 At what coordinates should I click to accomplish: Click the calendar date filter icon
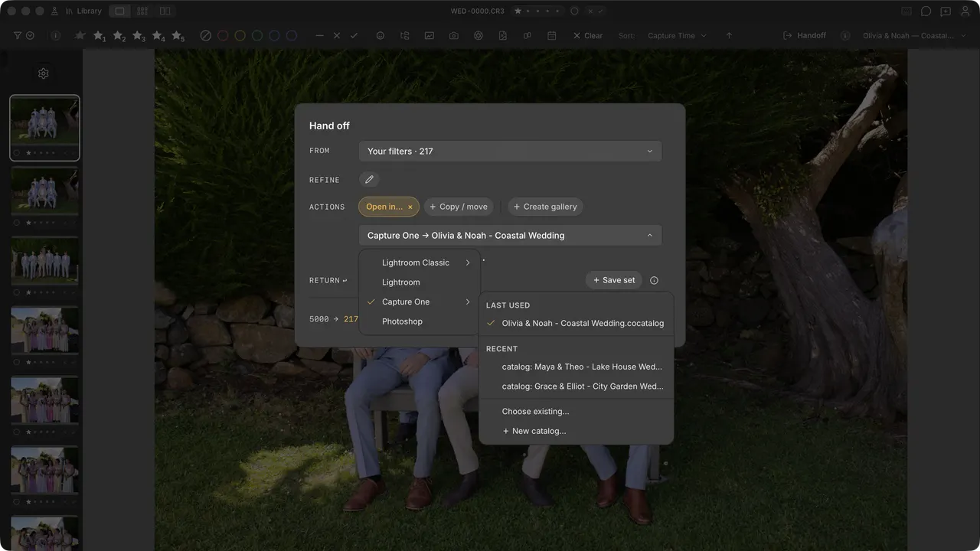pyautogui.click(x=552, y=36)
